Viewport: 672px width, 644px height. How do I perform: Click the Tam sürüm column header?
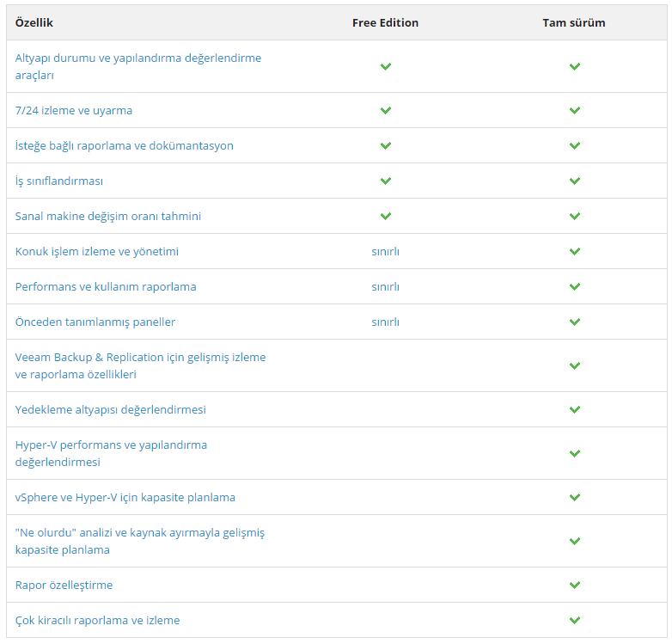coord(574,23)
